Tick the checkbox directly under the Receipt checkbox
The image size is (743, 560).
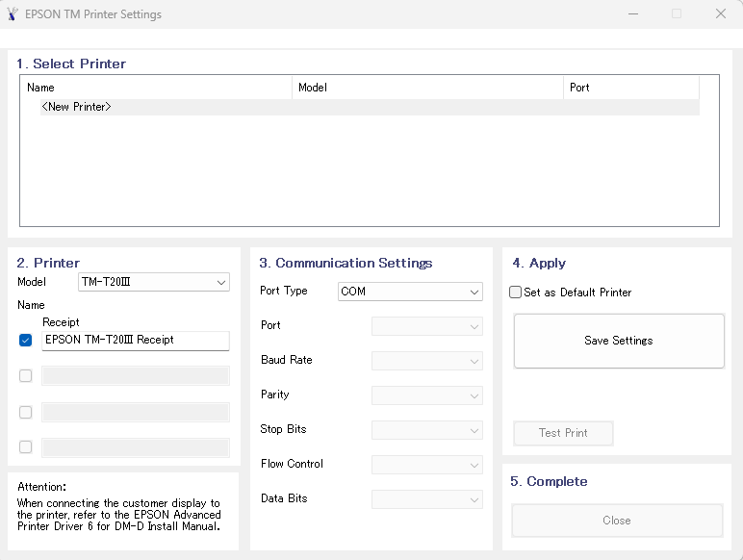26,375
